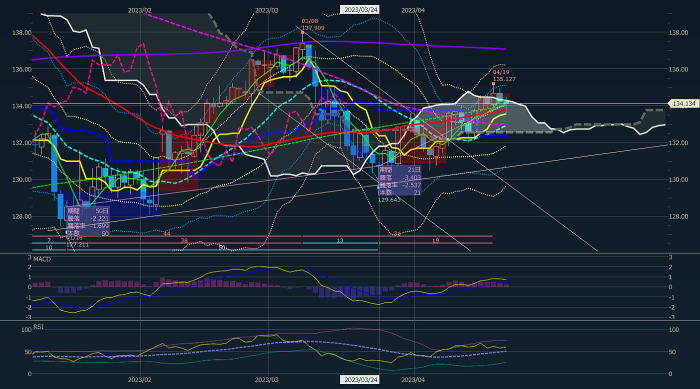The height and width of the screenshot is (389, 700).
Task: Click the MACD panel label
Action: pos(42,259)
